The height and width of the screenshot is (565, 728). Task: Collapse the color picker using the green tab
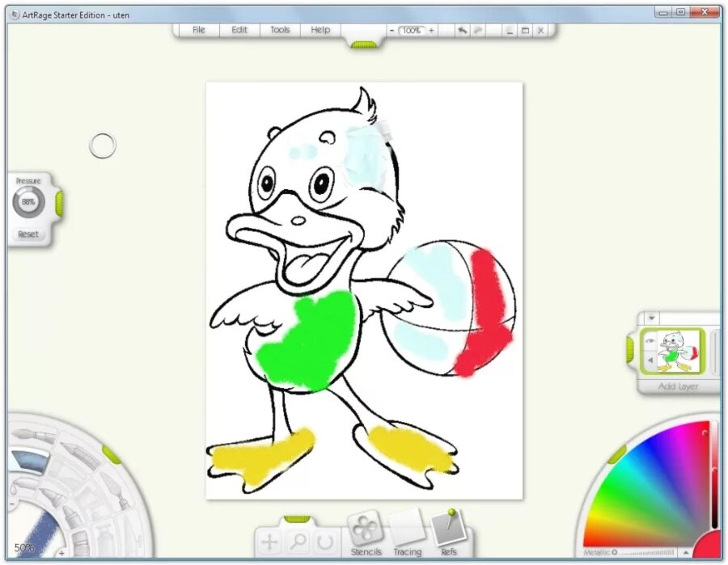617,454
